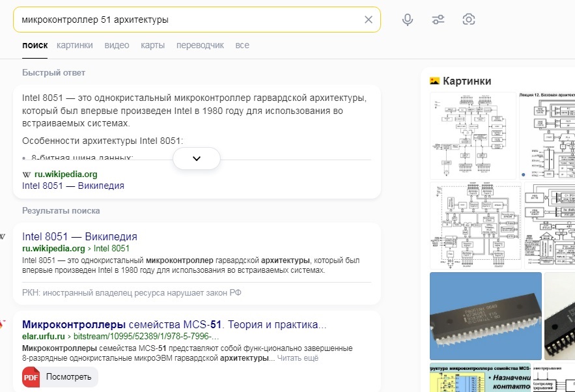Open the карты tab
The image size is (575, 392).
152,45
